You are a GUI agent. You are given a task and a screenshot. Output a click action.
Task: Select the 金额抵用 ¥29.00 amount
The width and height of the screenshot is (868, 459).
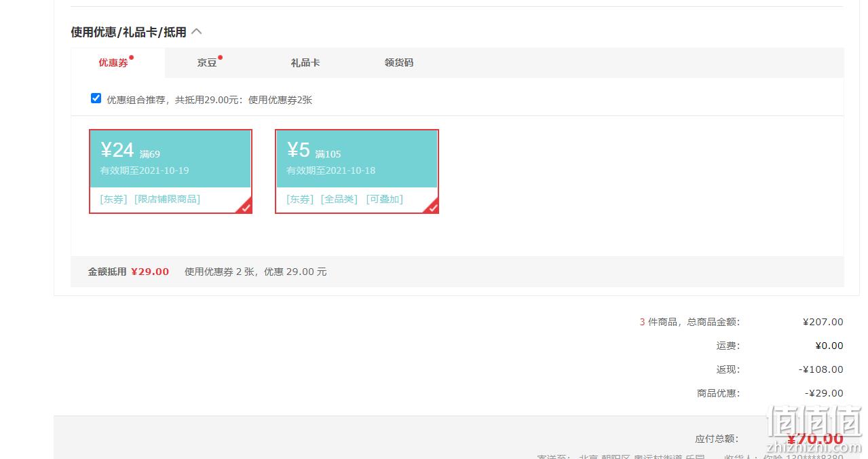click(150, 272)
